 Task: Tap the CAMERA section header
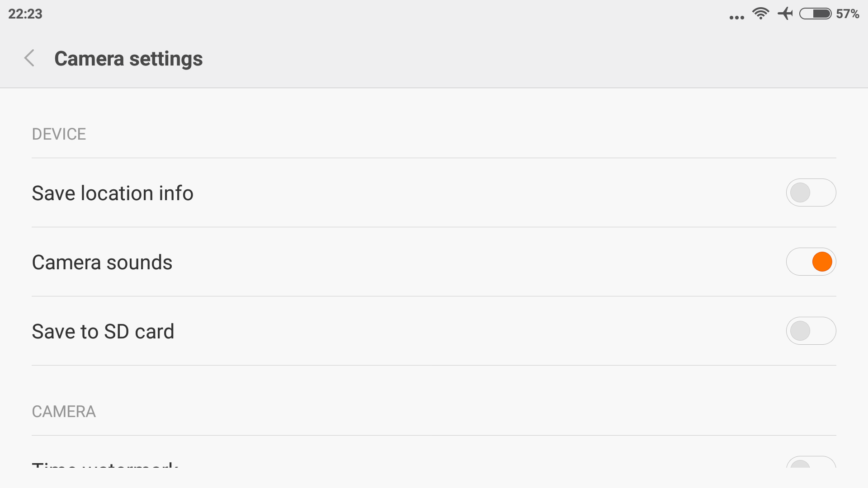[x=64, y=412]
